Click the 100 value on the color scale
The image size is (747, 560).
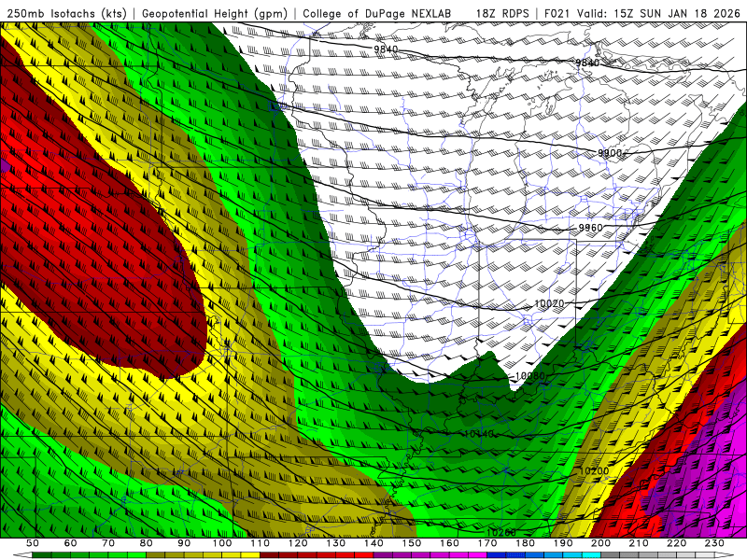(x=222, y=543)
